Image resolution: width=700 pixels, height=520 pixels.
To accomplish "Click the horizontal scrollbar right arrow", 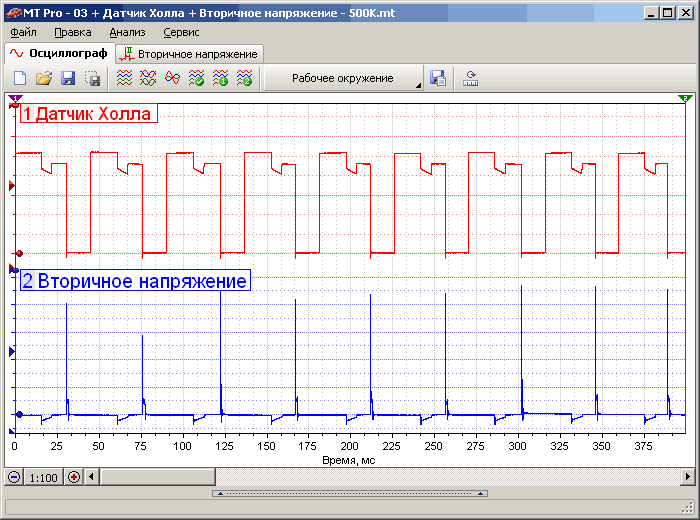I will point(685,476).
